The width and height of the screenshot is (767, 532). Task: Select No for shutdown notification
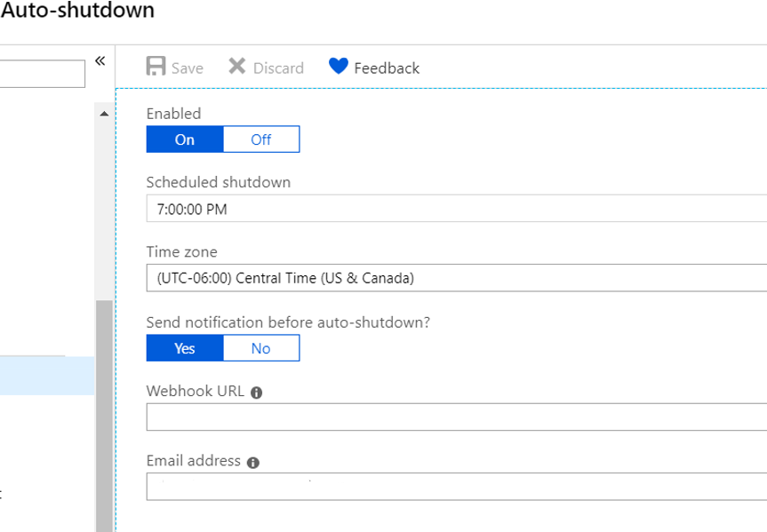tap(261, 348)
